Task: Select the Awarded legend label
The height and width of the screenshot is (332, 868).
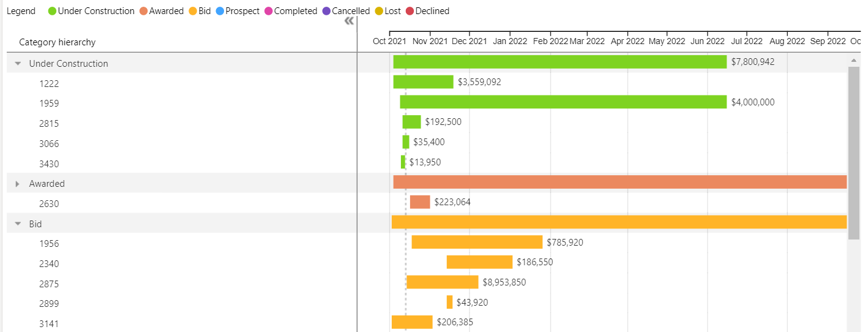Action: 166,11
